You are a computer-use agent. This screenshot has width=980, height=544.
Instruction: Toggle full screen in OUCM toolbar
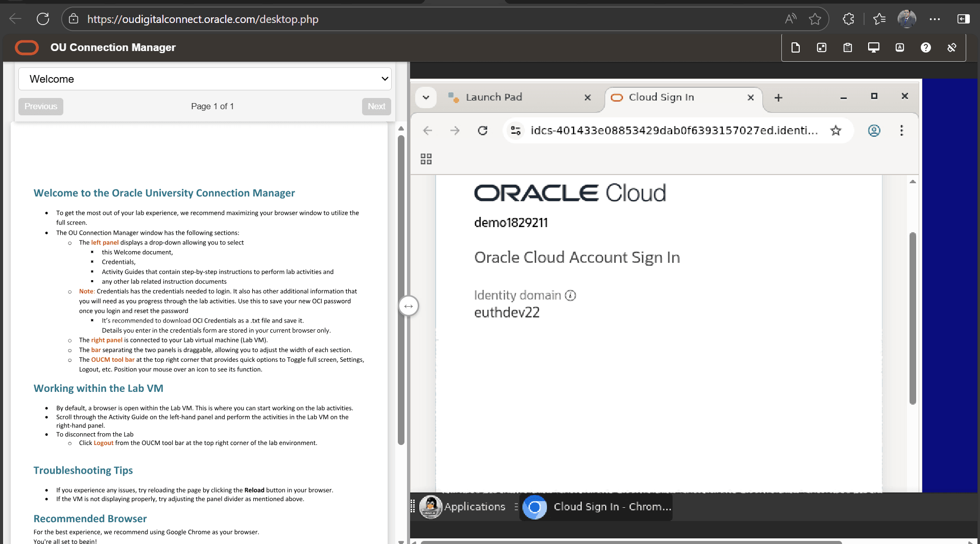point(821,47)
